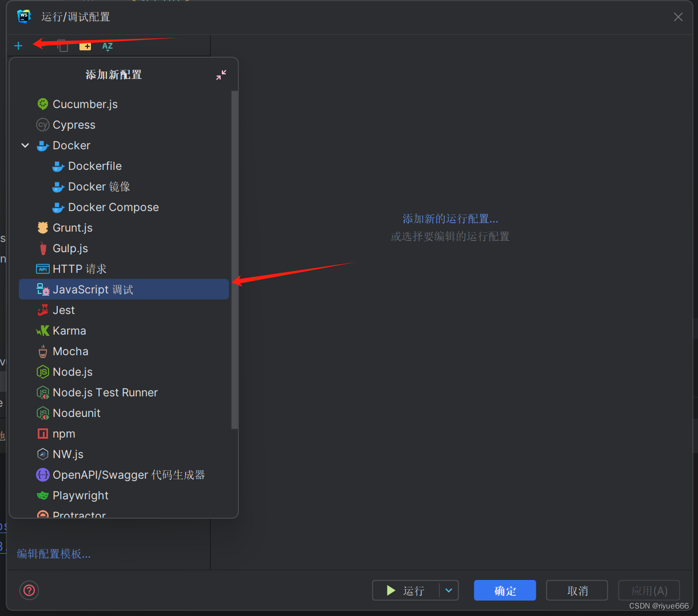
Task: Select Cucumber.js configuration type
Action: [123, 104]
